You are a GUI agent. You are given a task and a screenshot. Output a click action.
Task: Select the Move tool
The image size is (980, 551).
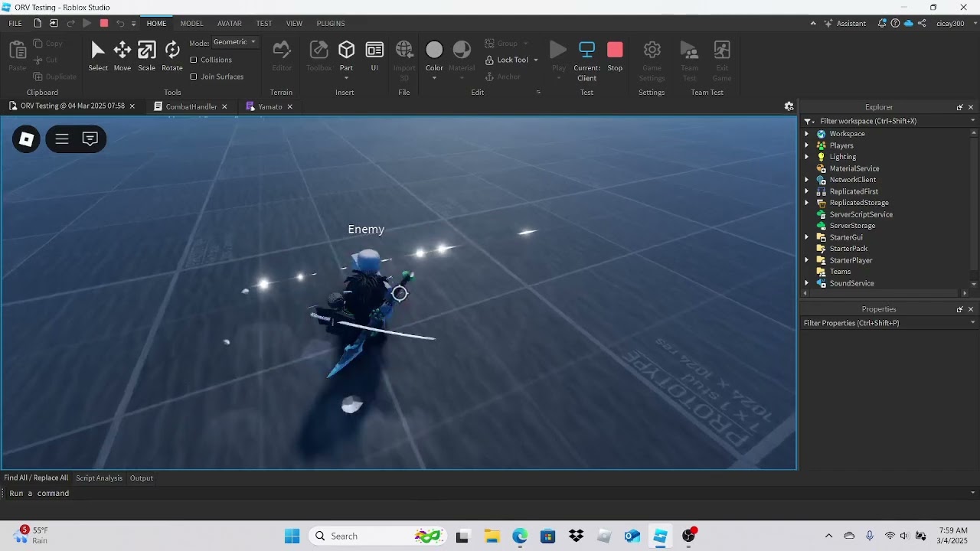point(122,56)
